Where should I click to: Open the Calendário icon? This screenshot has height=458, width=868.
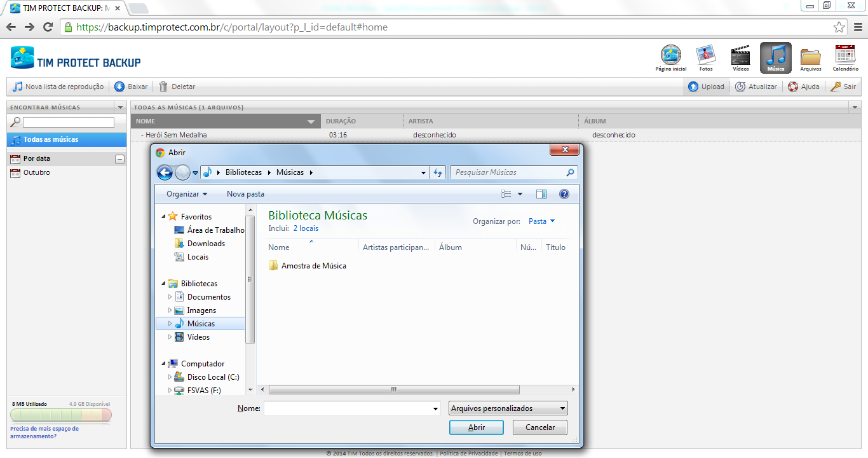click(x=845, y=58)
